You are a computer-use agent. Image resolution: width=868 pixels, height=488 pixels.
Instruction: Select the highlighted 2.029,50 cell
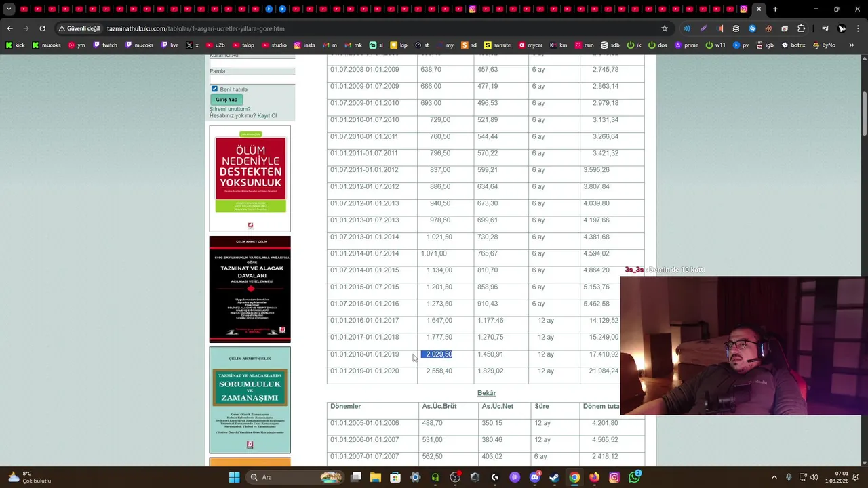coord(438,354)
